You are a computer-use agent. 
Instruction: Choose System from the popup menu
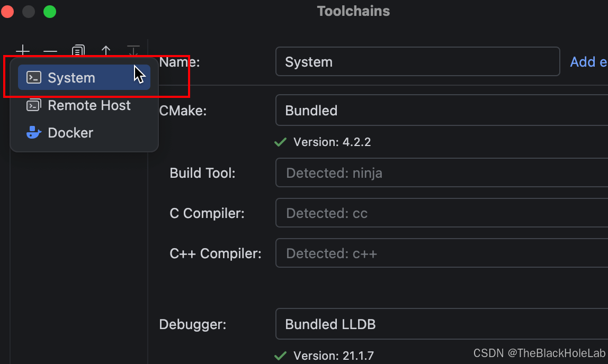pos(84,77)
